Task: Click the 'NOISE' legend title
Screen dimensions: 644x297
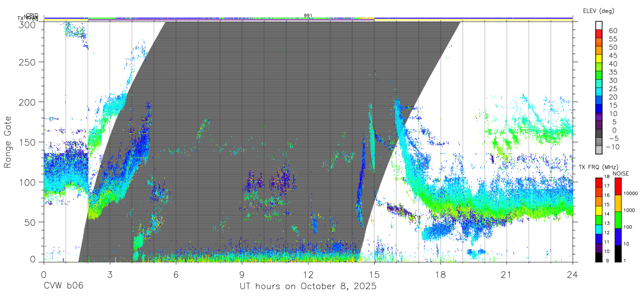Action: click(x=622, y=173)
